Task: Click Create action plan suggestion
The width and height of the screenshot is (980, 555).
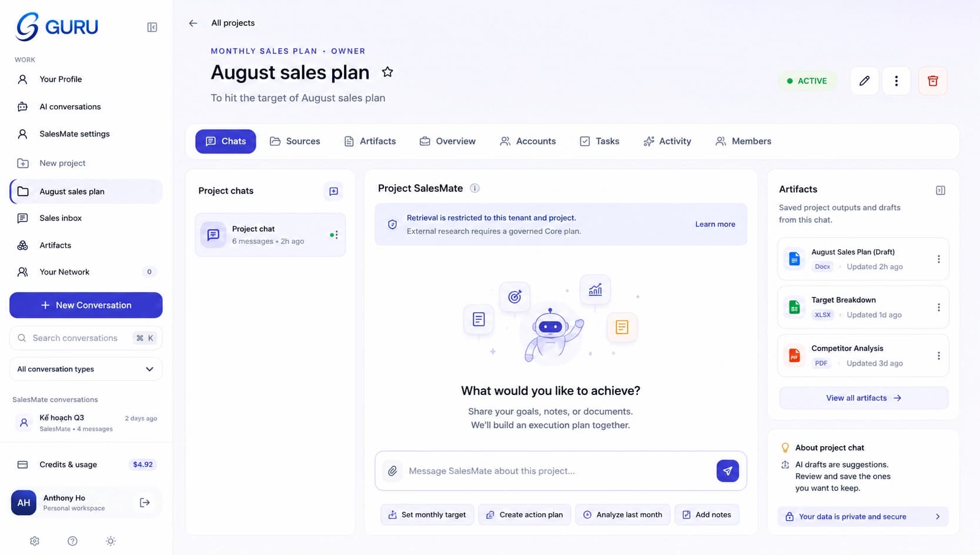Action: [524, 514]
